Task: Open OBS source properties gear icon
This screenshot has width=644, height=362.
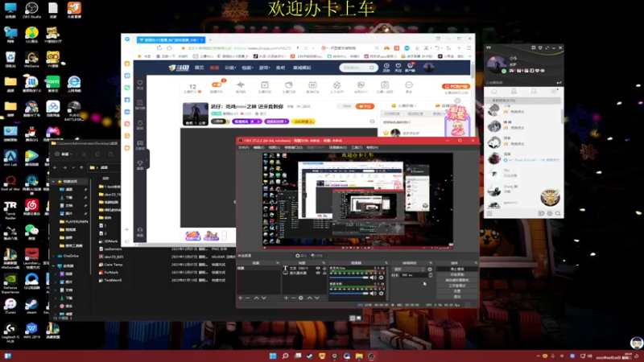Action: tap(300, 298)
